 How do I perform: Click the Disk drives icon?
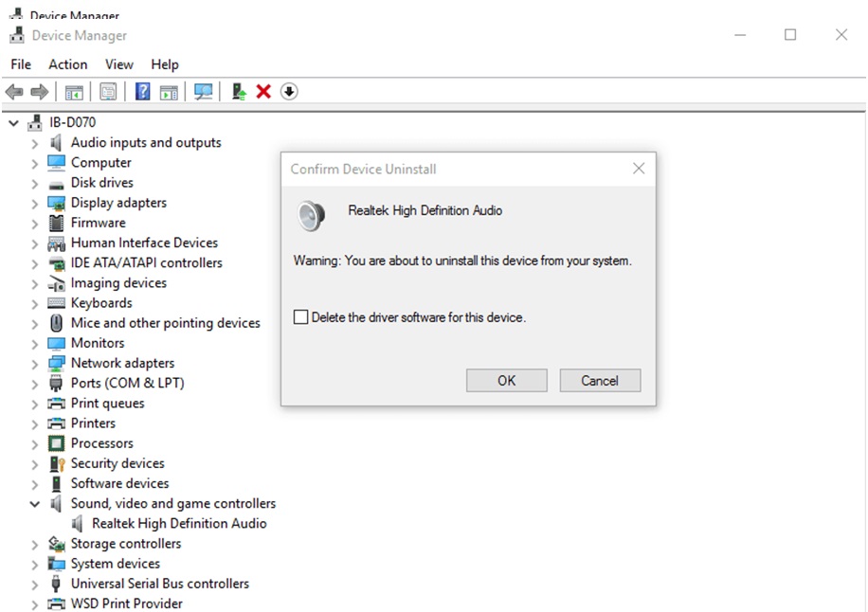[x=56, y=185]
